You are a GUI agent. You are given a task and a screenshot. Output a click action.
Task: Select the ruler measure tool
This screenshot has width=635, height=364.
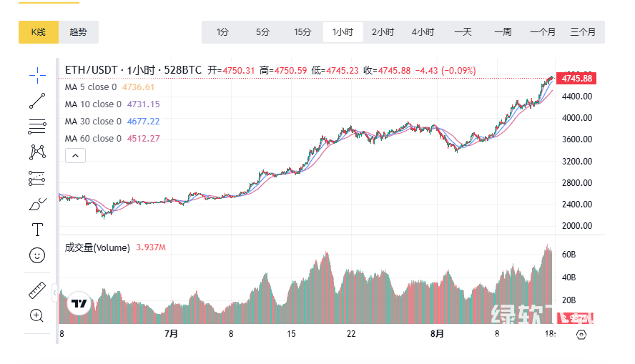(x=37, y=290)
